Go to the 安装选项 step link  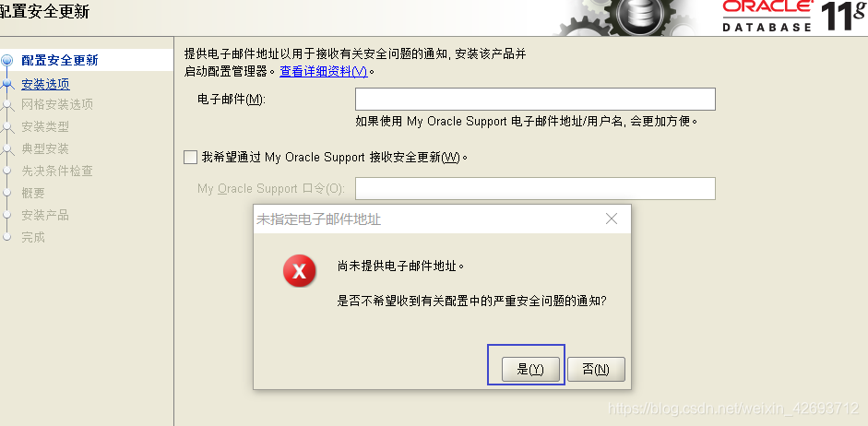tap(45, 84)
